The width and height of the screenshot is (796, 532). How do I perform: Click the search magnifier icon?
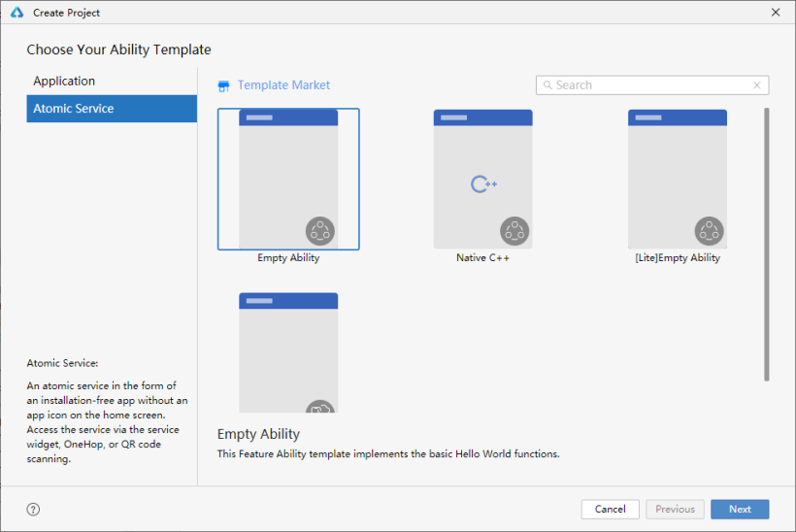pos(547,84)
